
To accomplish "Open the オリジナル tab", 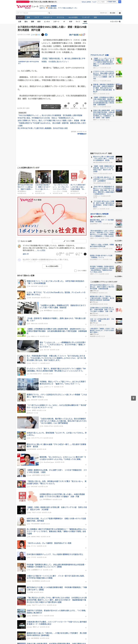I will click(60, 17).
